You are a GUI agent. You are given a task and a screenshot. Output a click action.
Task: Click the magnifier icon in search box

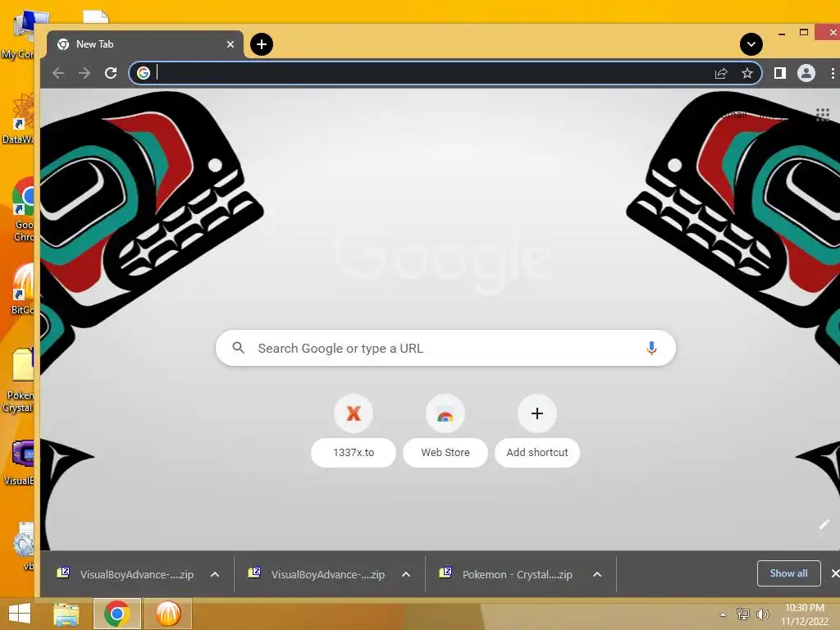tap(239, 348)
